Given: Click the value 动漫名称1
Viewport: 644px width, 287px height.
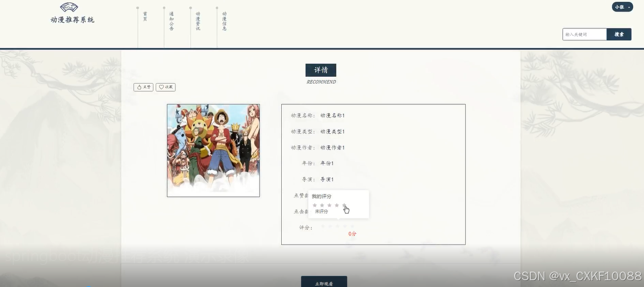Looking at the screenshot, I should (333, 116).
